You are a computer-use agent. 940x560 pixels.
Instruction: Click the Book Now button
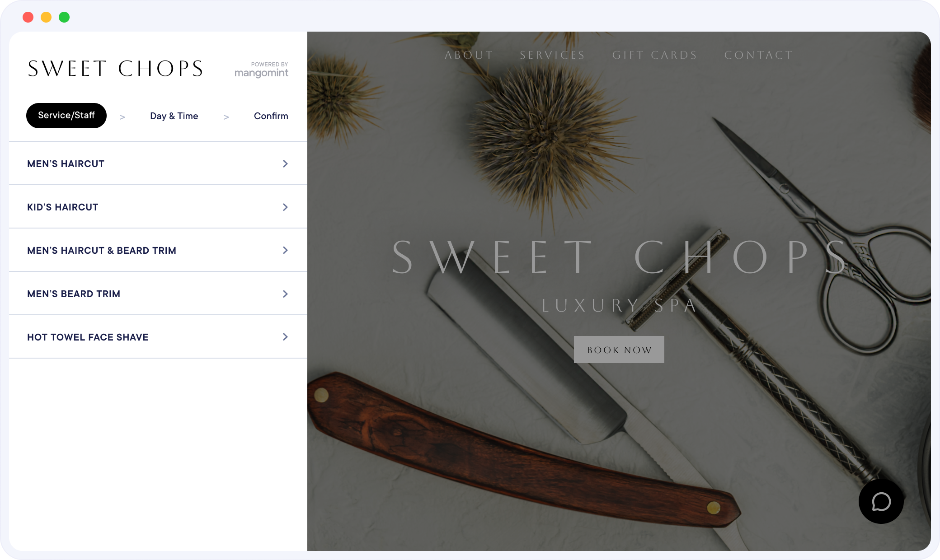tap(619, 350)
